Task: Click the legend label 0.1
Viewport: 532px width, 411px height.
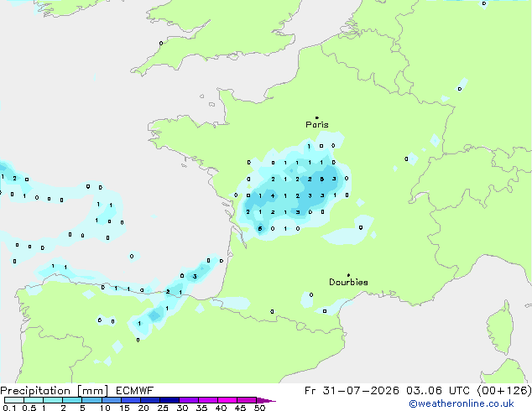Action: pyautogui.click(x=9, y=408)
